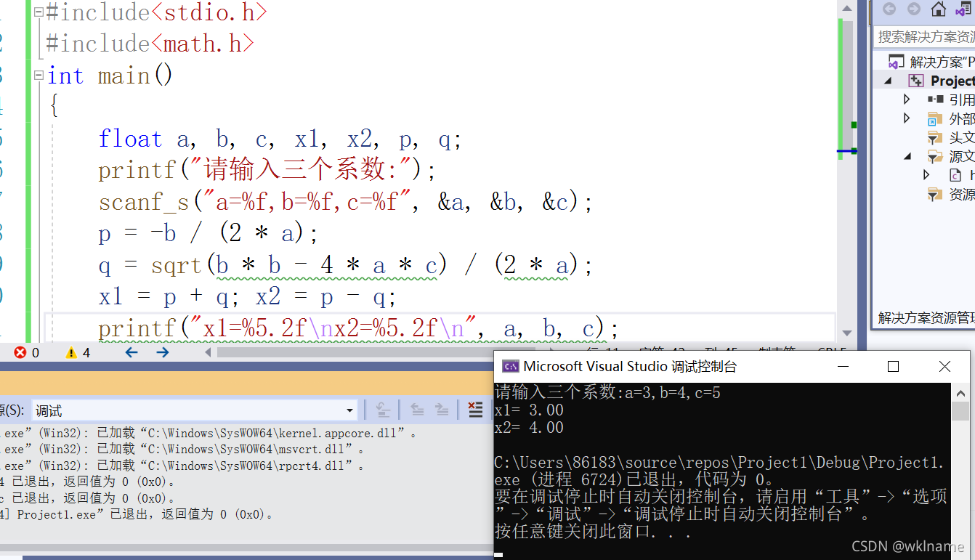Click the printf("请输入三个系数:") line
The image size is (975, 560).
pos(267,171)
